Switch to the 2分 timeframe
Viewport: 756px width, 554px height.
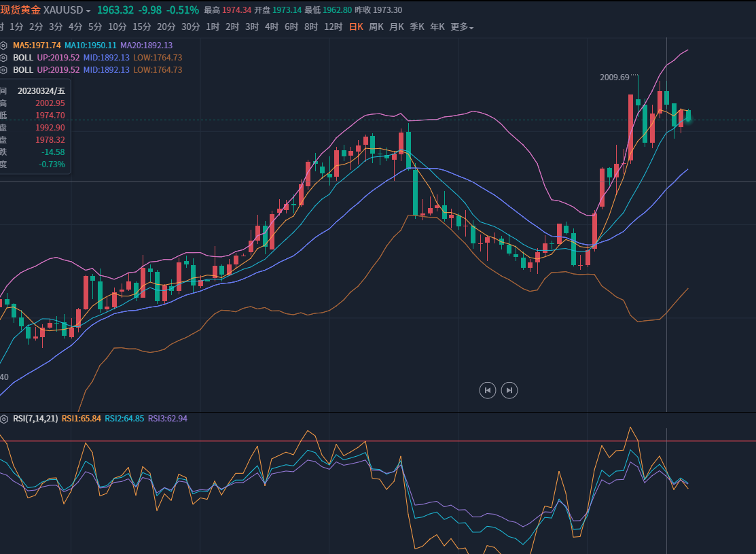(x=36, y=27)
